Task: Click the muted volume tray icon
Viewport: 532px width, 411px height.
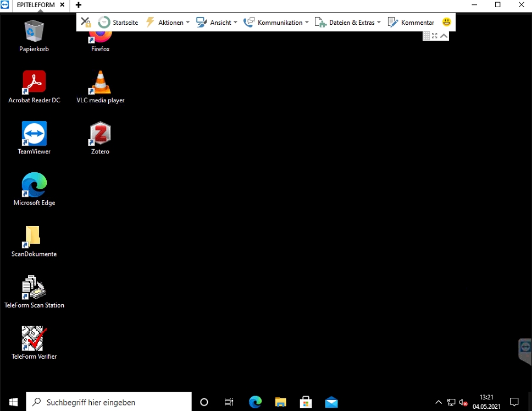Action: [x=463, y=403]
